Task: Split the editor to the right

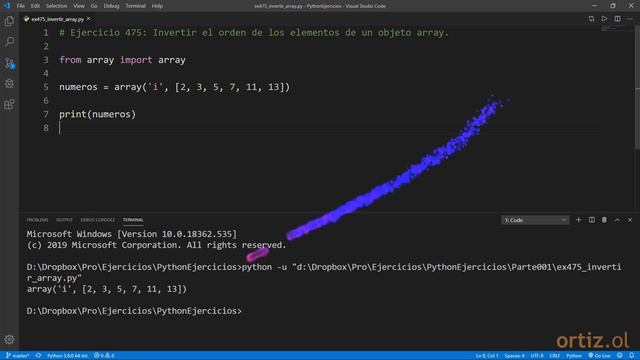Action: coord(617,19)
